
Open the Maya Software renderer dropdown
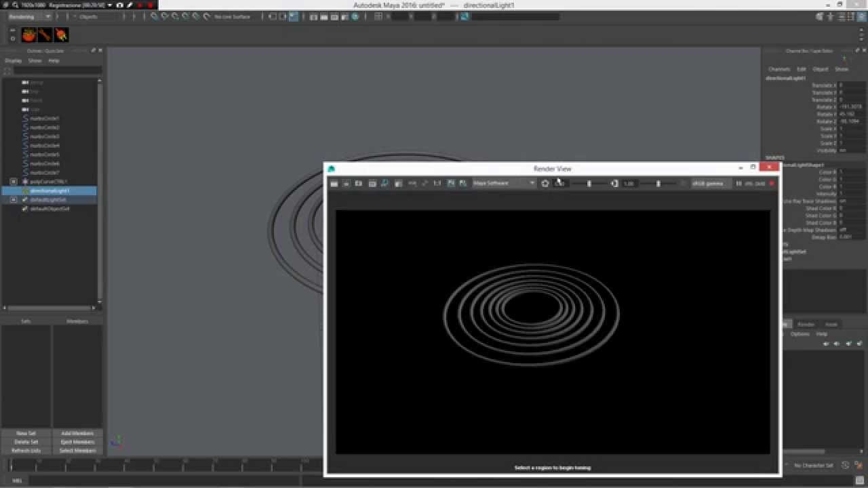point(504,183)
